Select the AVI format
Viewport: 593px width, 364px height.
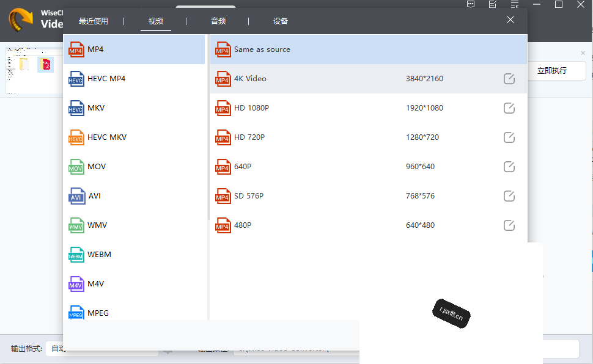[134, 196]
